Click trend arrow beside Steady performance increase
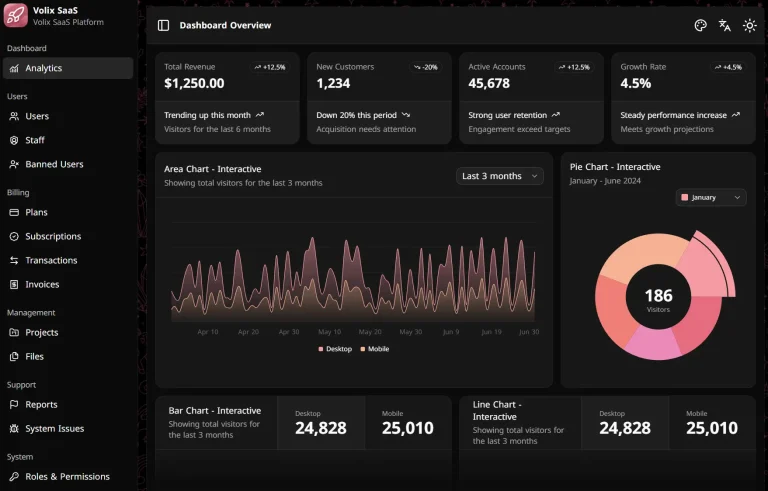Screen dimensions: 768x491 click(x=736, y=115)
